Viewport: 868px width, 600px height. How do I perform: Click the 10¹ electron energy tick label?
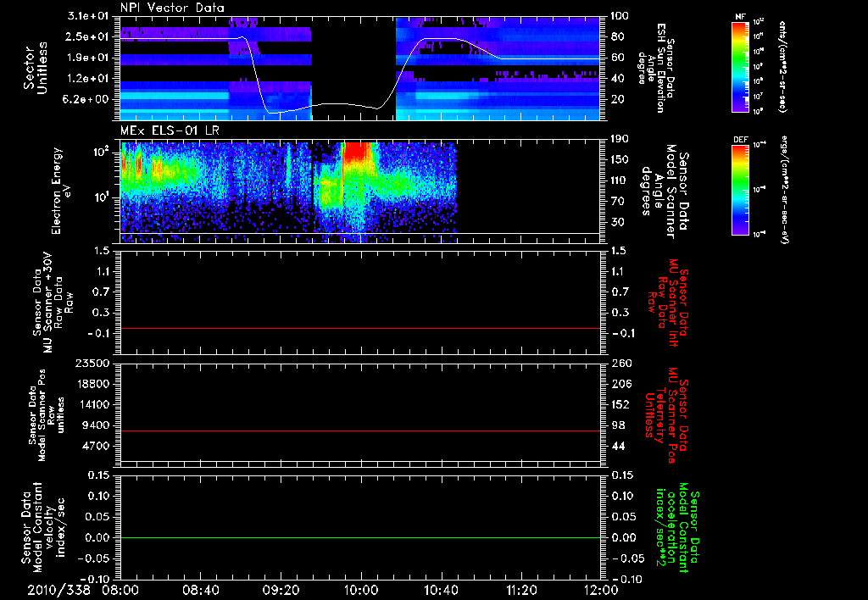coord(102,197)
